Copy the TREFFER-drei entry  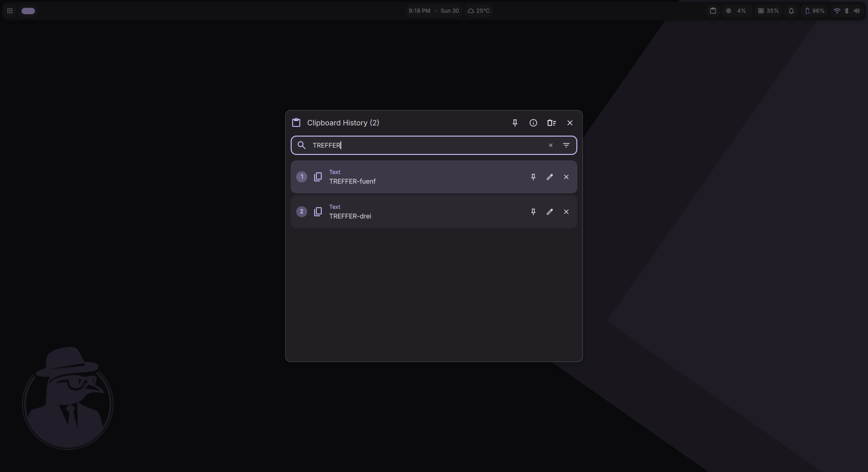(x=318, y=212)
